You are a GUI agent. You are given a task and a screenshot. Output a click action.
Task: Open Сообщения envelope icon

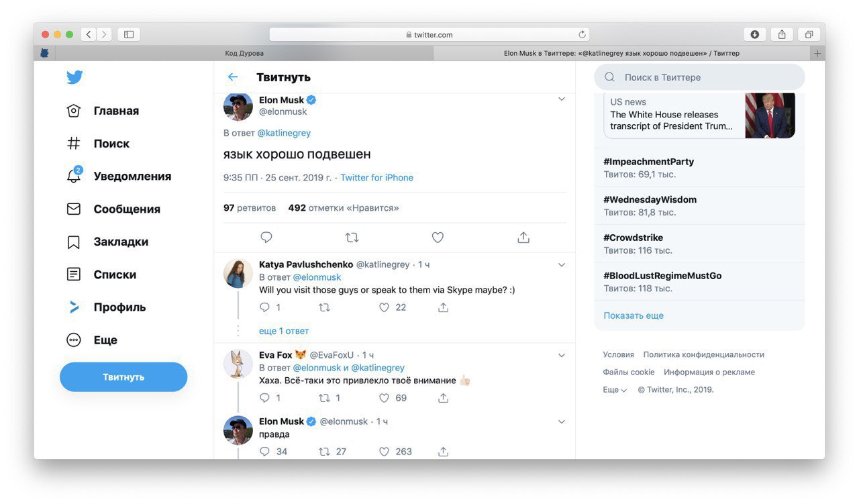click(x=74, y=209)
